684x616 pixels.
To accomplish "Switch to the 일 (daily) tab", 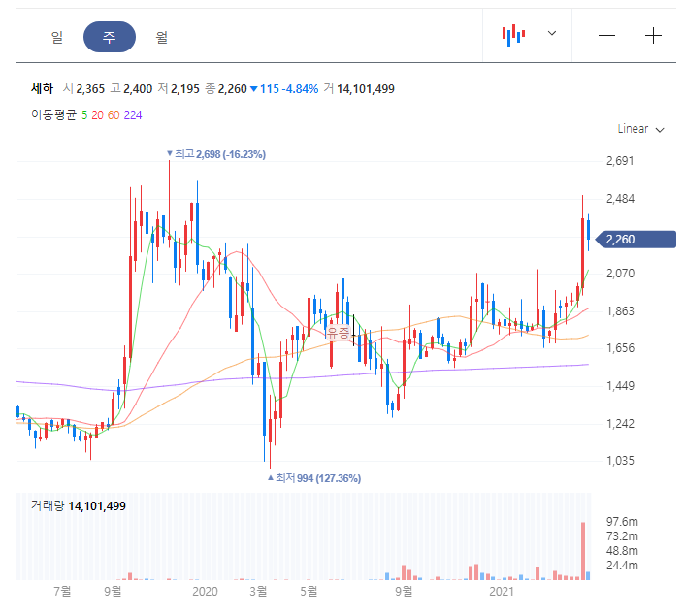I will point(57,37).
